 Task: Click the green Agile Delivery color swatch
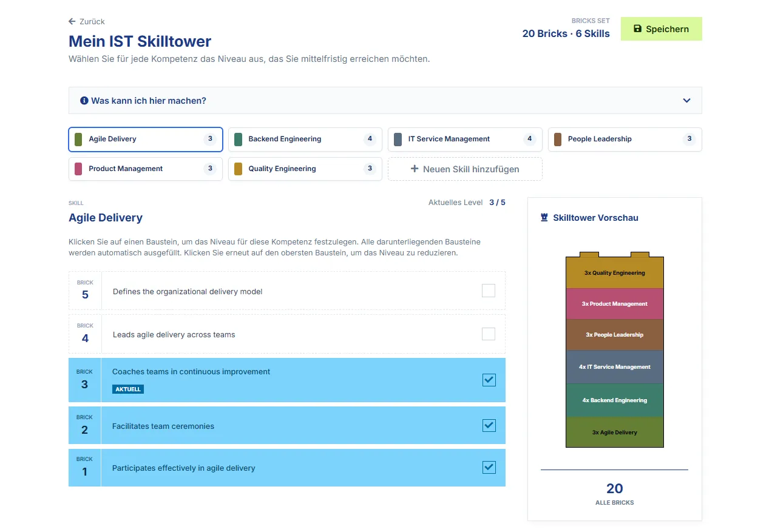(x=78, y=139)
